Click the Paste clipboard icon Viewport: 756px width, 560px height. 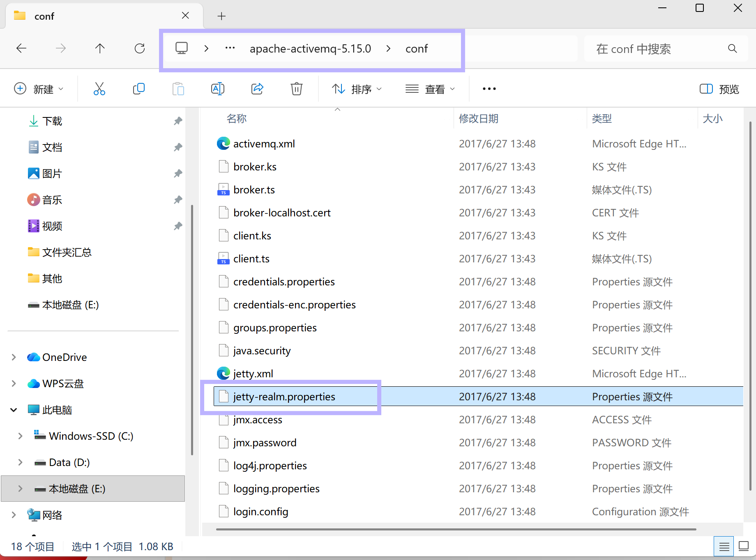pyautogui.click(x=178, y=89)
